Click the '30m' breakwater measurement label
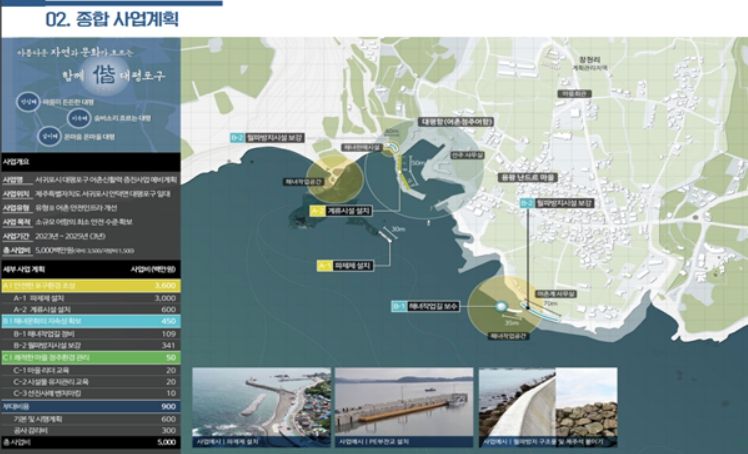Viewport: 748px width, 454px height. [398, 229]
